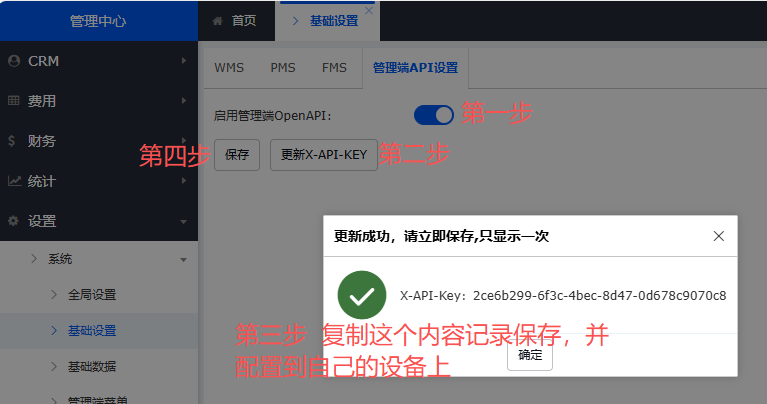Click the 更新X-API-KEY button

tap(324, 155)
